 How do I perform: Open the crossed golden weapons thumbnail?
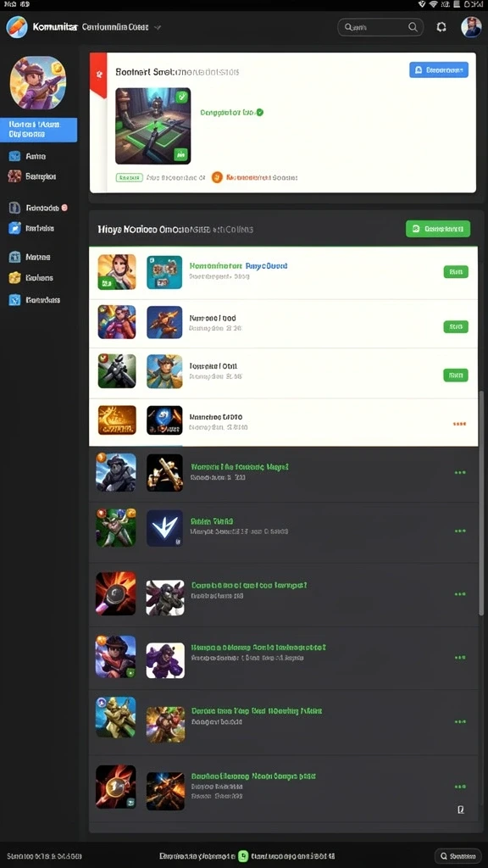(x=164, y=473)
